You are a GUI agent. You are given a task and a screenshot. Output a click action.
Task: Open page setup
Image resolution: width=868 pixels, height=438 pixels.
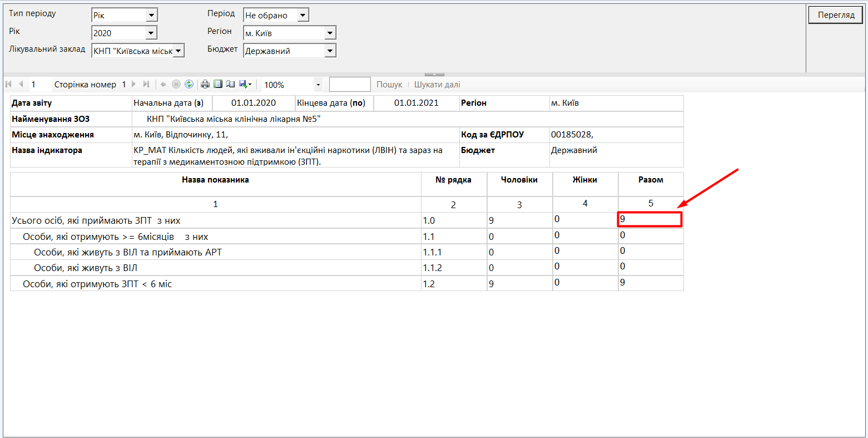pos(230,84)
